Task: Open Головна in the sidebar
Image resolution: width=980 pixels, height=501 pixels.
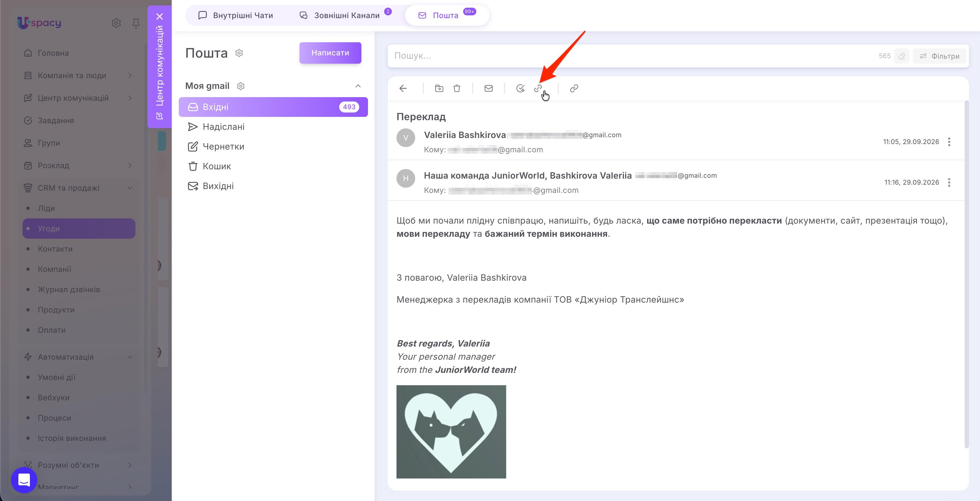Action: (79, 53)
